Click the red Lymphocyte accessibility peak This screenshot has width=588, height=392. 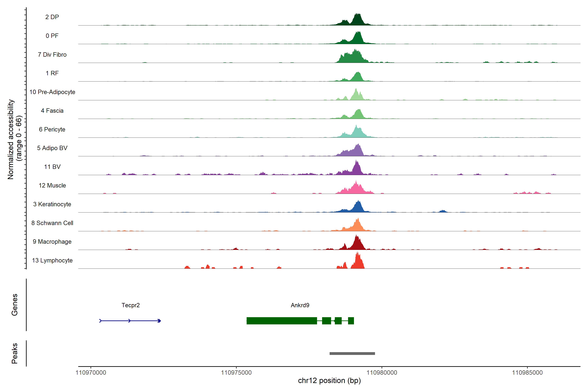[x=358, y=262]
